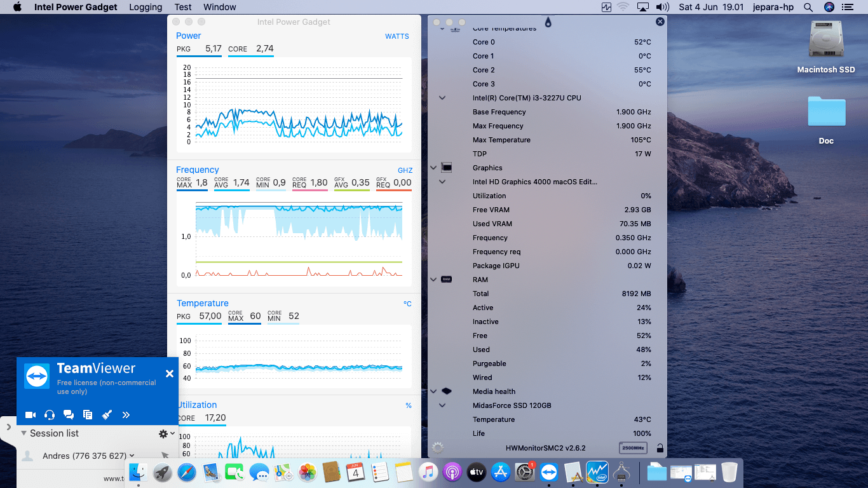Open the TeamViewer chat bubbles icon
Screen dimensions: 868x488
point(69,415)
